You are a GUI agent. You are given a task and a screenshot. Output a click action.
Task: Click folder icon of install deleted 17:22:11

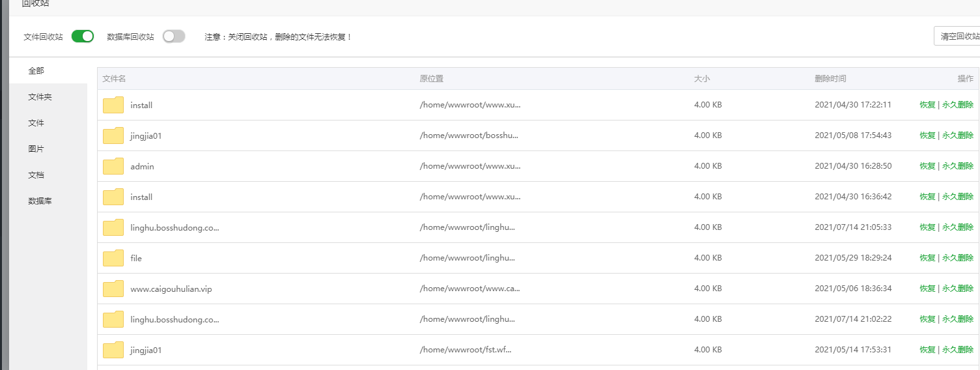(x=113, y=105)
